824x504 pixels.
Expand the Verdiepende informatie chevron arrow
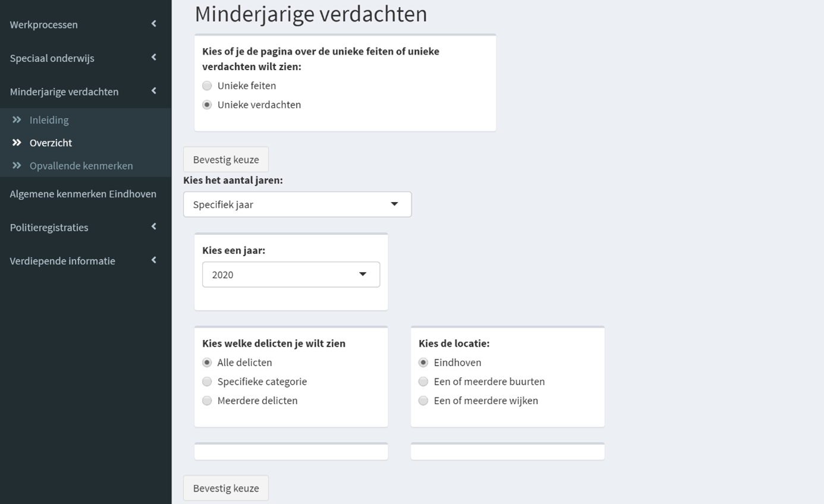154,260
